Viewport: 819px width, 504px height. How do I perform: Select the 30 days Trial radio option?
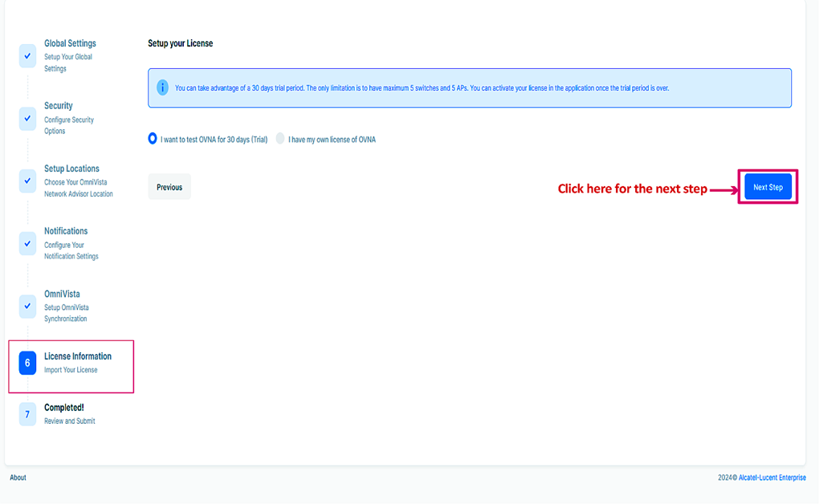(x=153, y=139)
